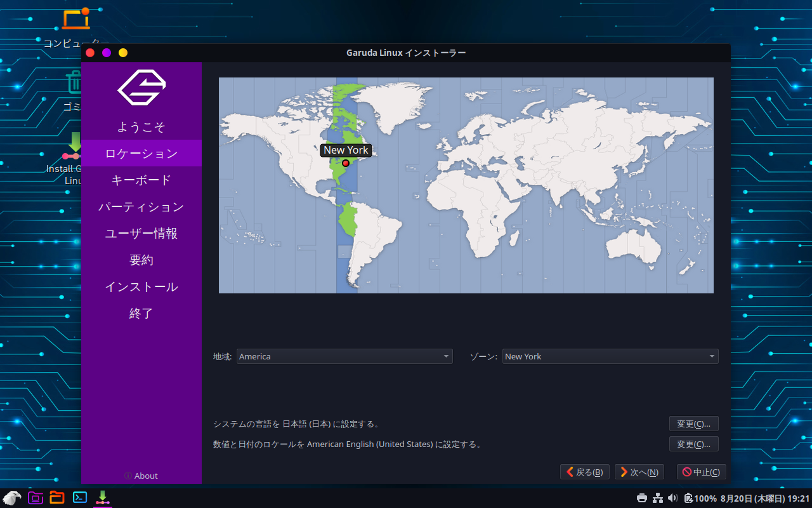Viewport: 812px width, 508px height.
Task: Select the インストール step in sidebar
Action: tap(141, 286)
